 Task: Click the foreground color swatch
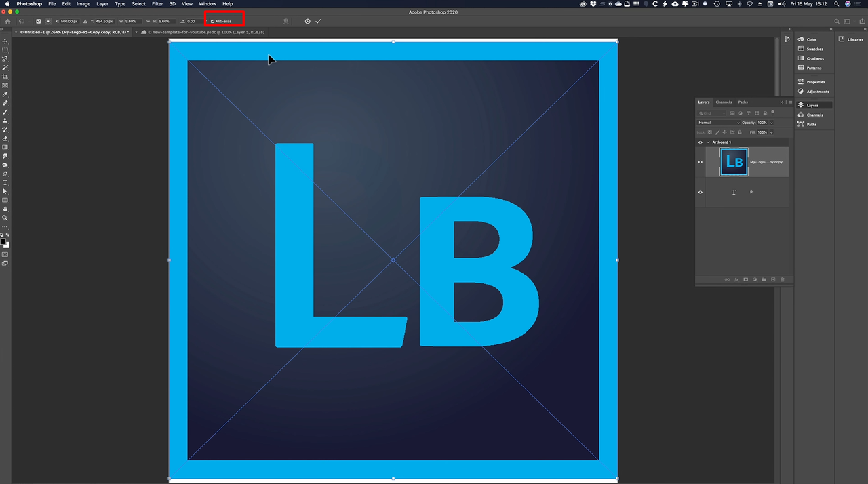tap(3, 241)
